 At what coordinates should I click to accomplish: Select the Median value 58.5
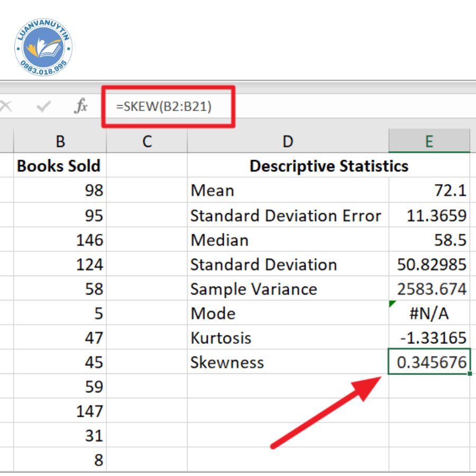point(429,240)
